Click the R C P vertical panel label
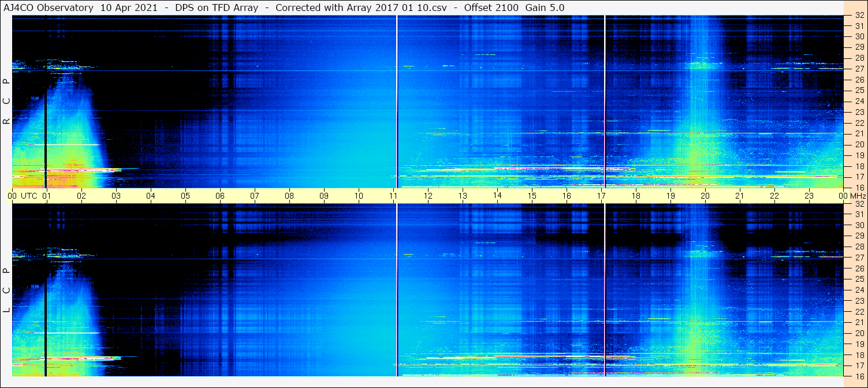The height and width of the screenshot is (388, 868). pyautogui.click(x=6, y=102)
